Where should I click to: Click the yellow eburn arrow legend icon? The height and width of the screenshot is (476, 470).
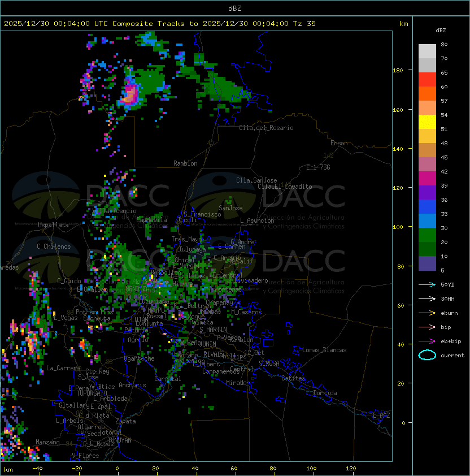[427, 313]
